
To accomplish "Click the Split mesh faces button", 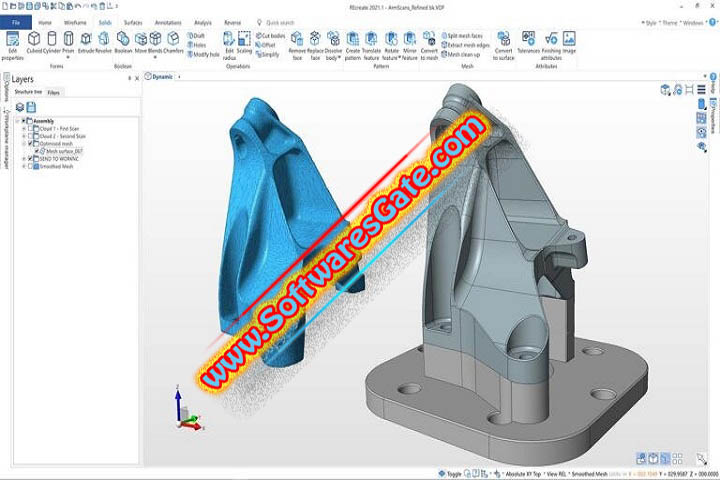I will coord(466,35).
